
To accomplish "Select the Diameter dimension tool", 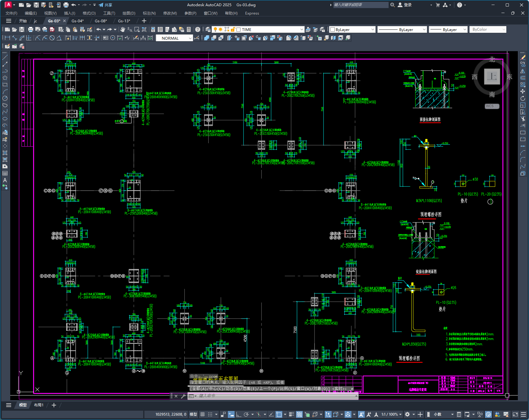I will tap(52, 38).
